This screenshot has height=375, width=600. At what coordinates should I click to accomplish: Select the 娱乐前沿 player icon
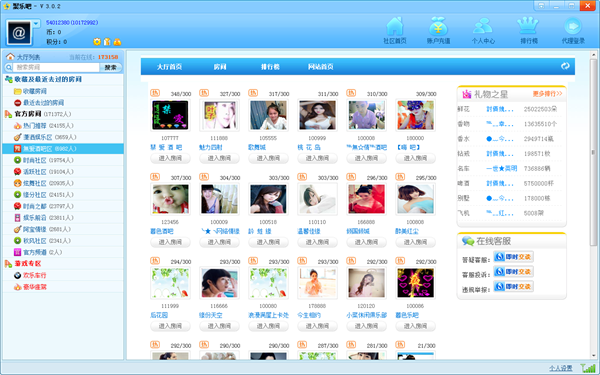click(x=18, y=217)
